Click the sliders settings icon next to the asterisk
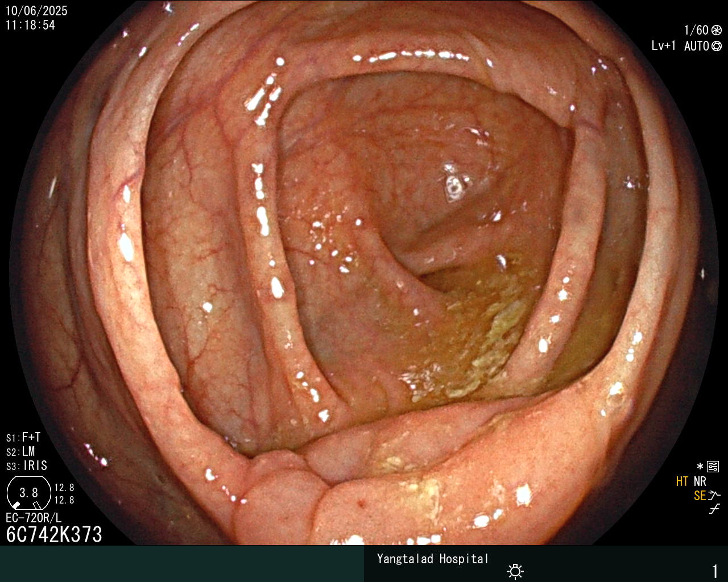The width and height of the screenshot is (728, 582). (x=713, y=467)
